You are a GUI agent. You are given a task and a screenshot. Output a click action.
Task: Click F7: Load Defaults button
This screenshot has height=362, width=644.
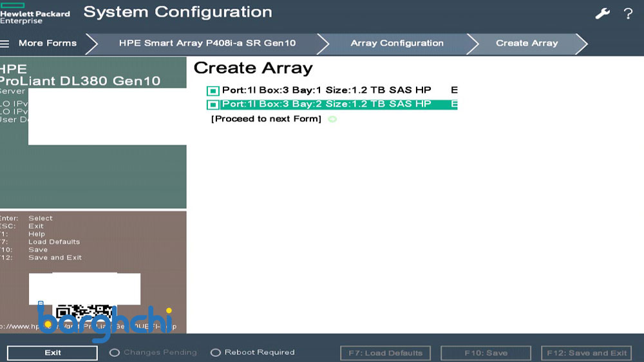coord(385,353)
